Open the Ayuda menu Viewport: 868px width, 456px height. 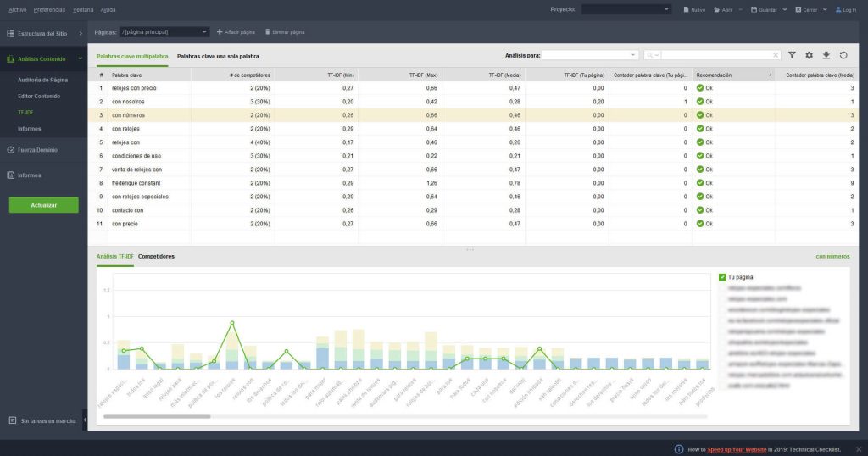click(108, 10)
